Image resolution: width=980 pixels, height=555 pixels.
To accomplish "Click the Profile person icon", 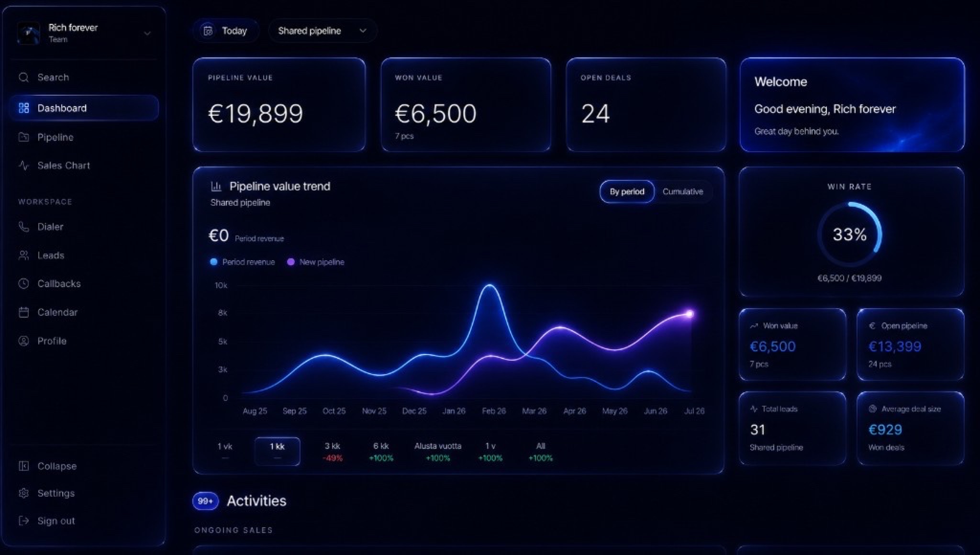I will click(23, 341).
